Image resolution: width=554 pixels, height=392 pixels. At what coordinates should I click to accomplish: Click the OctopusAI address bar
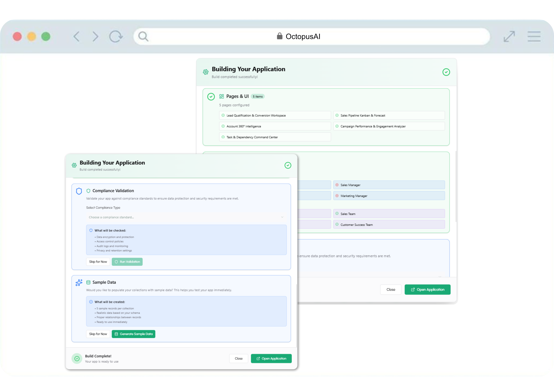[303, 36]
